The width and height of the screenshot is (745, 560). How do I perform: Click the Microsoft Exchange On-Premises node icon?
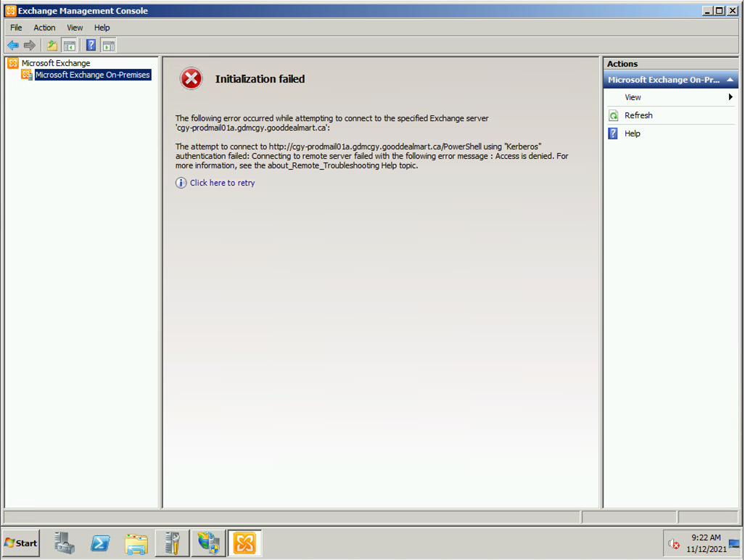click(27, 75)
